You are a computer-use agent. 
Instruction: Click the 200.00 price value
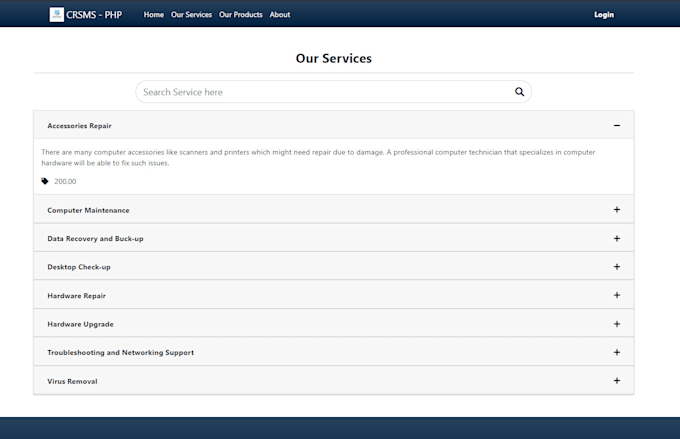(x=65, y=181)
